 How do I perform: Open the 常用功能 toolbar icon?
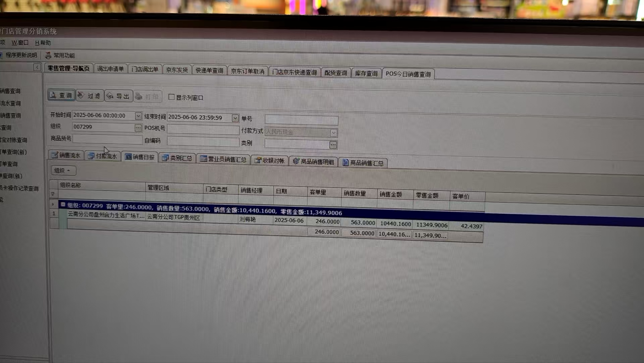click(x=60, y=55)
